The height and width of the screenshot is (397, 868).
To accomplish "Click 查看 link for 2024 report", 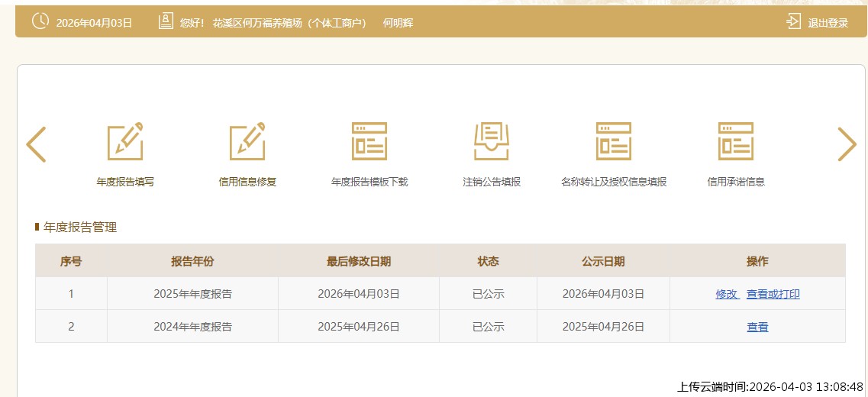I will click(x=757, y=327).
